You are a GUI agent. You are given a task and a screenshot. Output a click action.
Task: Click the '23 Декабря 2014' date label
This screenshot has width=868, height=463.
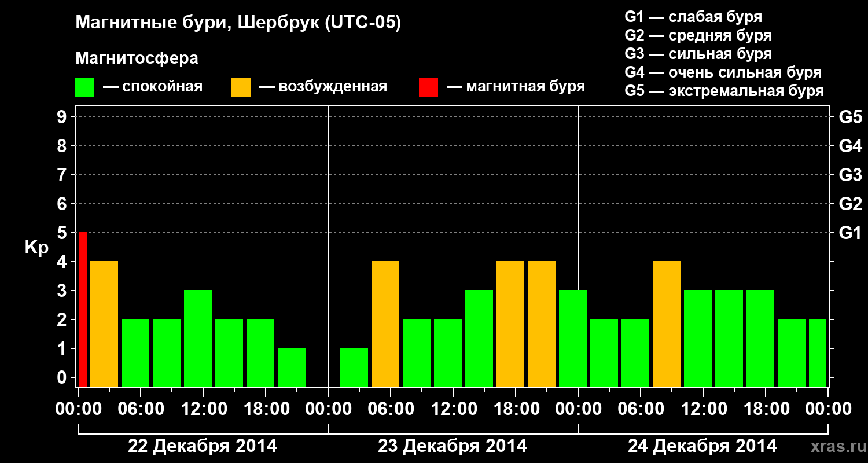tap(453, 446)
